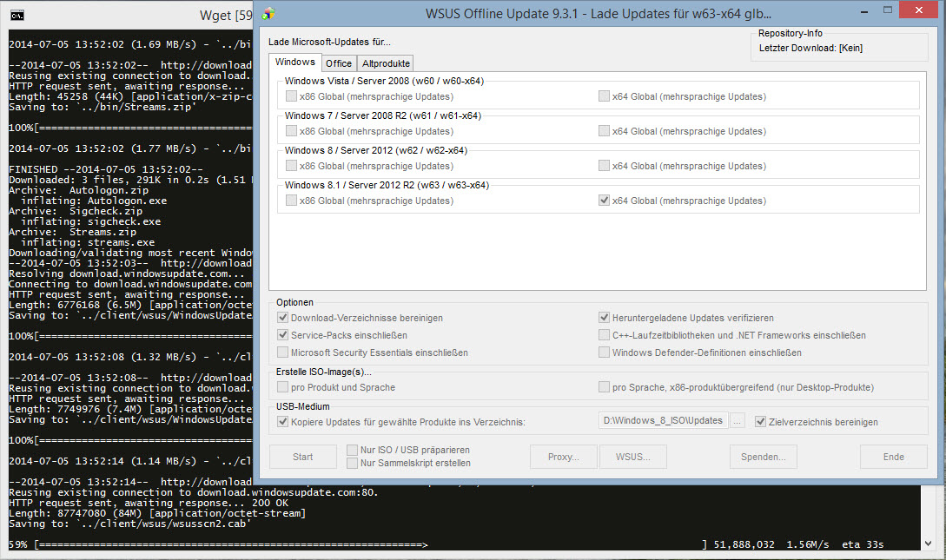Uncheck Windows 8.1 x64 Global checkbox
This screenshot has width=946, height=560.
point(604,201)
